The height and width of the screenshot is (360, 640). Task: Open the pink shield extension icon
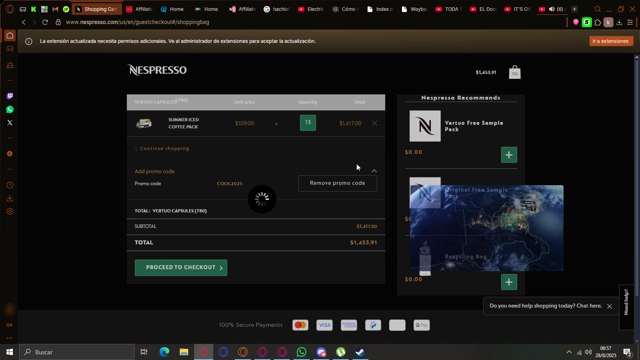[576, 22]
